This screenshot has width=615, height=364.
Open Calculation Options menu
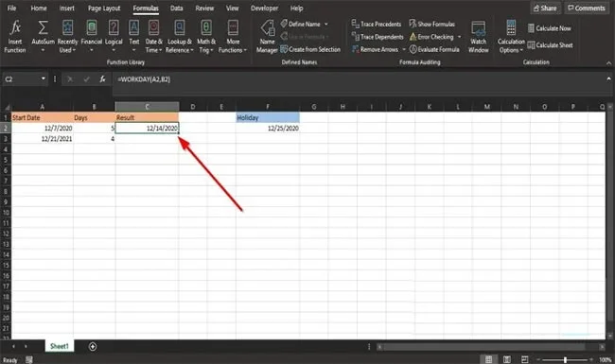coord(511,37)
